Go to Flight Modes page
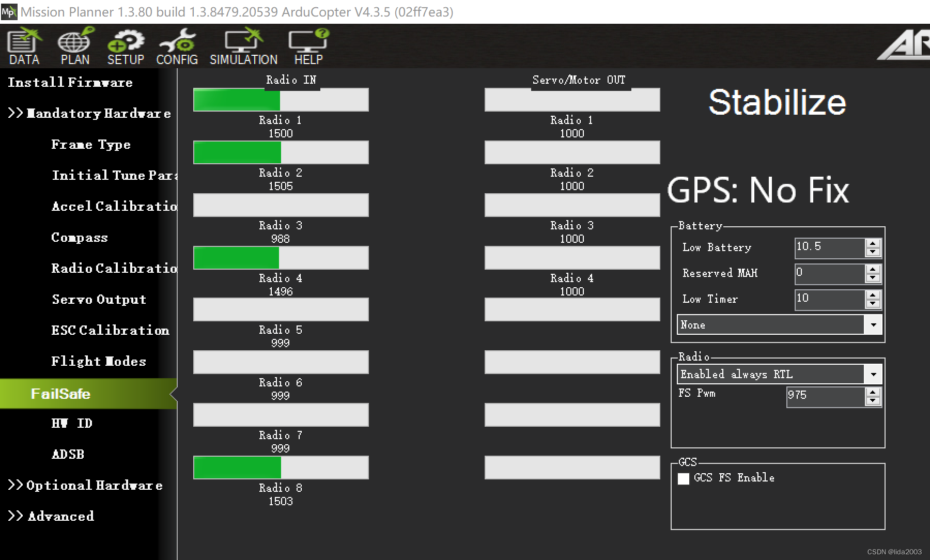 (99, 361)
